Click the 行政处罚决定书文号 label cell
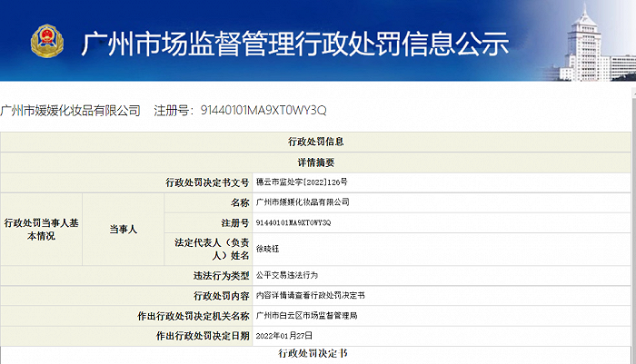 click(207, 182)
